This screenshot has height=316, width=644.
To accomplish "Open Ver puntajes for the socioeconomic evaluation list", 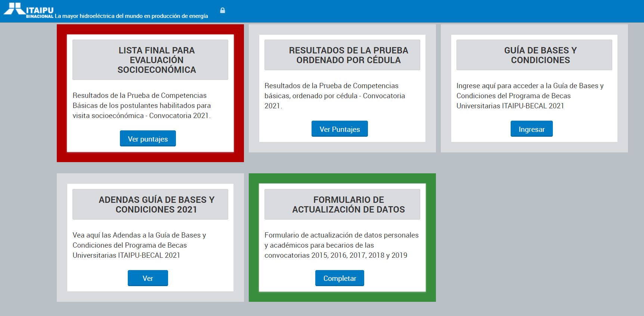I will pyautogui.click(x=148, y=139).
